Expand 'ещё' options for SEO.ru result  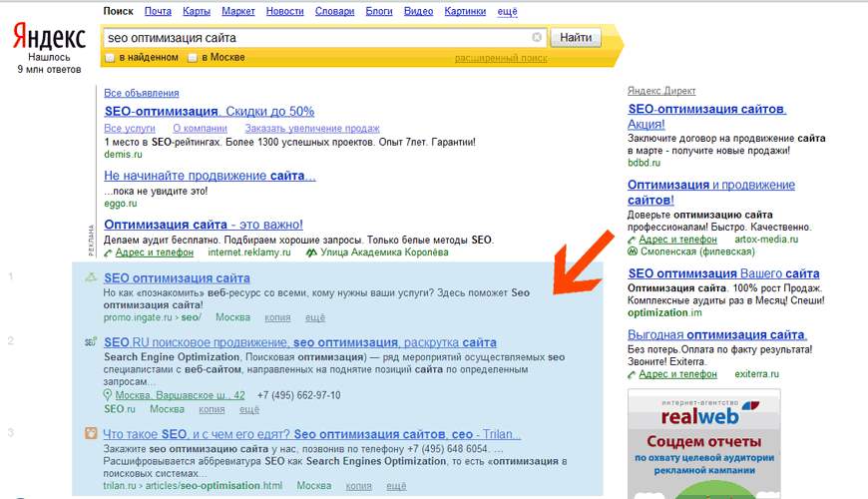tap(249, 409)
